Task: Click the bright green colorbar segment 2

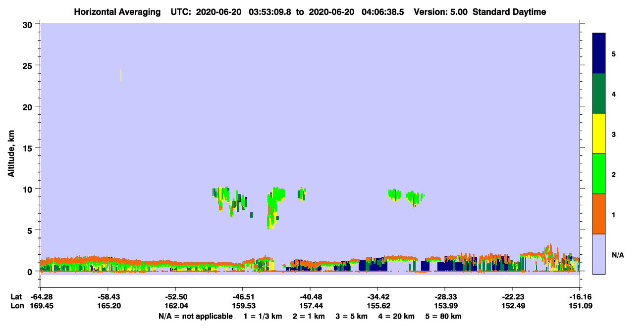Action: pyautogui.click(x=599, y=174)
